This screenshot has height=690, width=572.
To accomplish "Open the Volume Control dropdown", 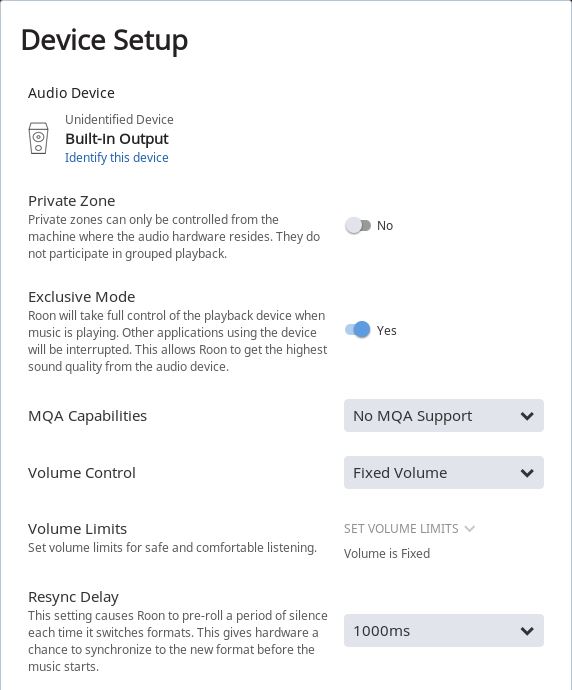I will pyautogui.click(x=444, y=473).
